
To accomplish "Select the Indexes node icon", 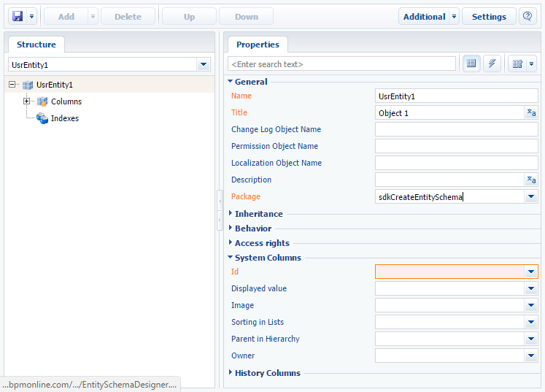I will point(42,118).
